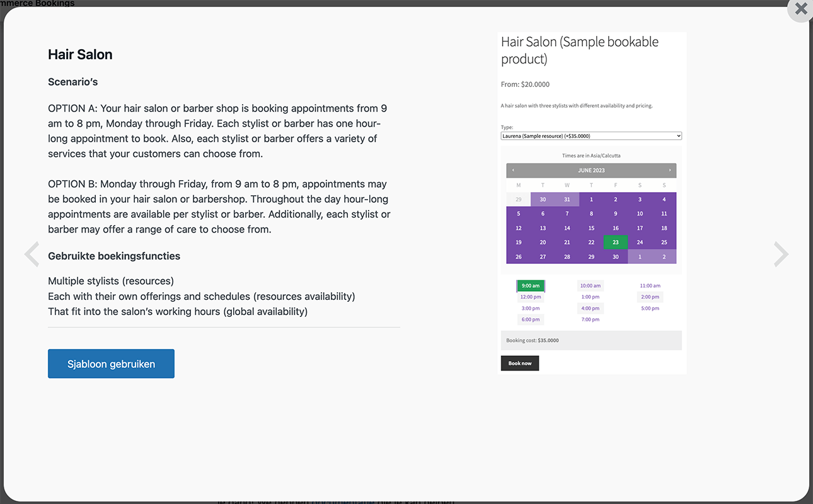Close the Hair Salon template popup
The width and height of the screenshot is (813, 504).
pyautogui.click(x=800, y=9)
